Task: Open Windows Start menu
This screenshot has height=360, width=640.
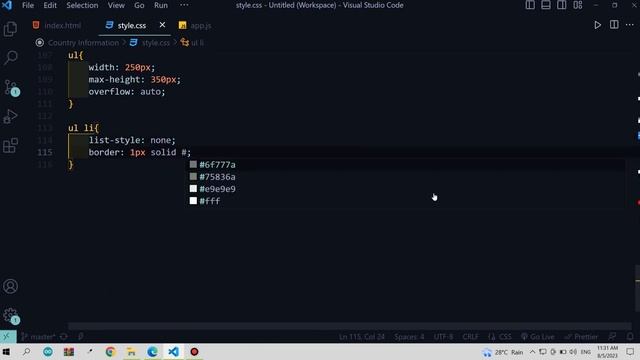Action: 6,352
